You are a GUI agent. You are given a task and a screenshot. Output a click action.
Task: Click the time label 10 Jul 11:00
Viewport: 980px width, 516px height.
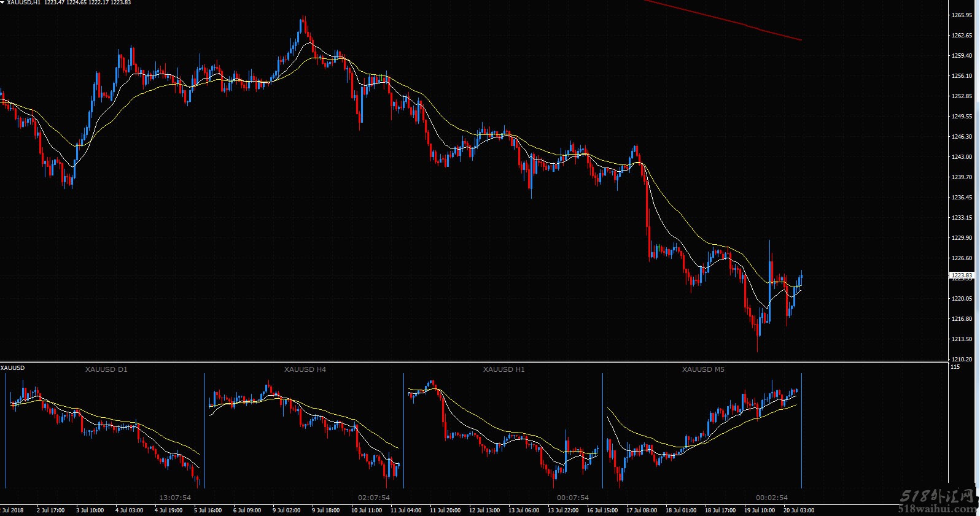366,510
